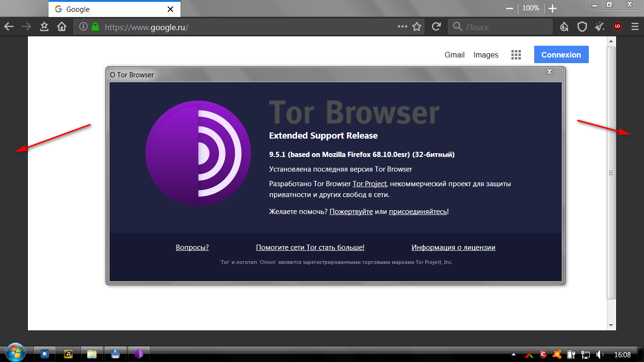644x362 pixels.
Task: Click the vertical scrollbar thumb
Action: pos(611,173)
